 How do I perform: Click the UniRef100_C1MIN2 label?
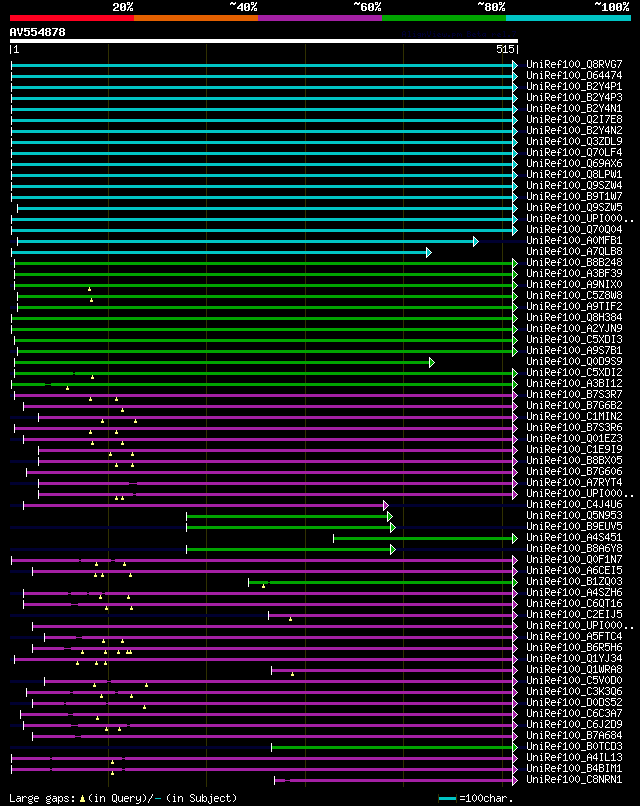574,416
